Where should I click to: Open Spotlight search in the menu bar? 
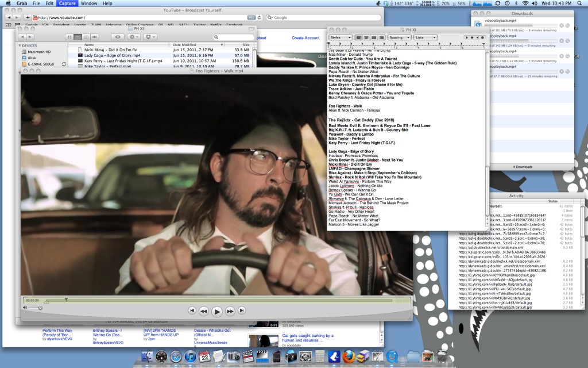point(579,3)
